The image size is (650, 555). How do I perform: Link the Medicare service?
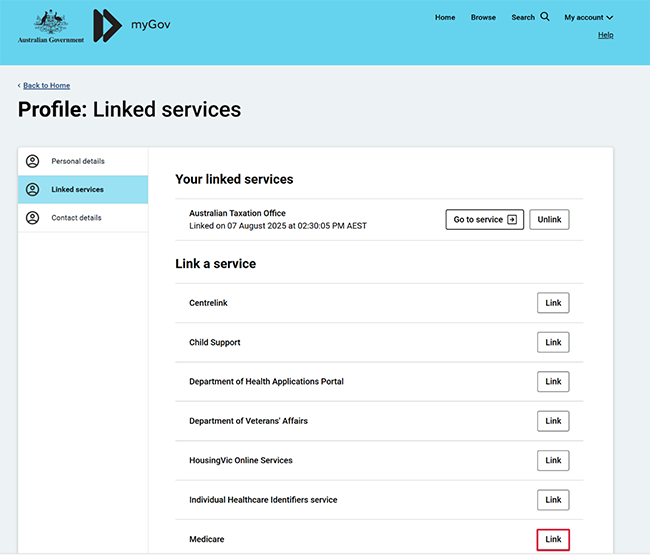click(553, 539)
